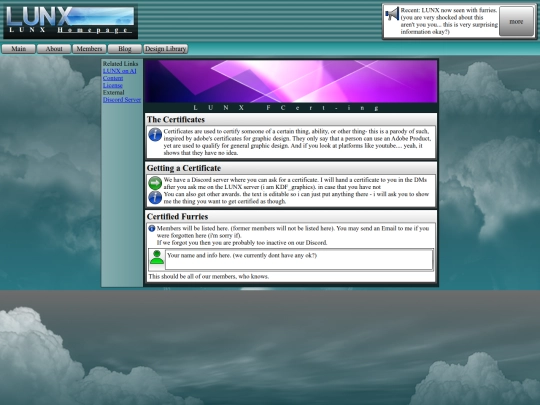The image size is (540, 405).
Task: Open the Content link in Related Links
Action: [x=113, y=78]
